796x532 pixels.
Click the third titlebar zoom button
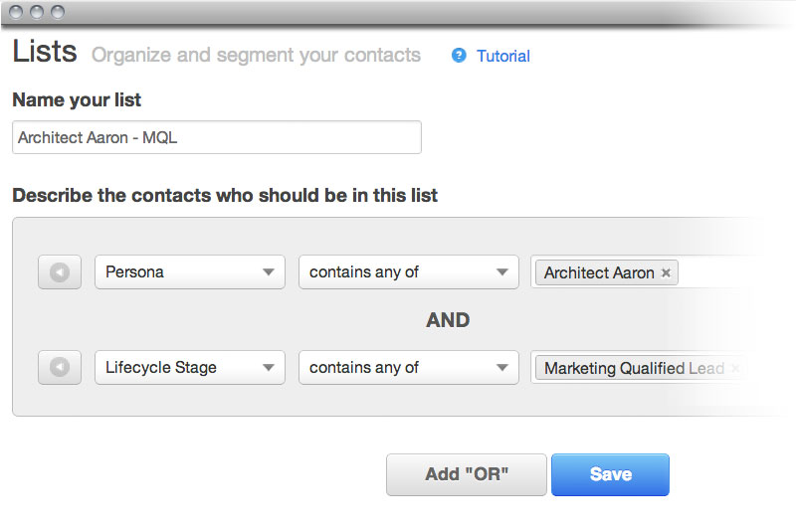[57, 12]
